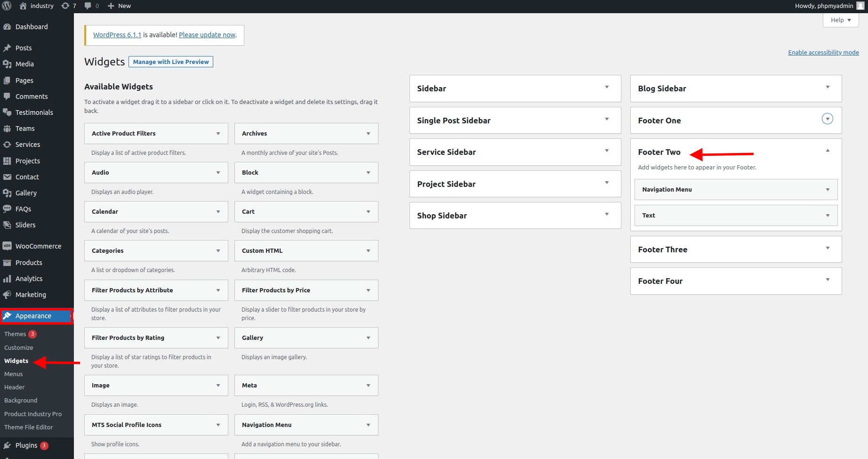Open Themes under Appearance
This screenshot has height=459, width=868.
(x=15, y=334)
